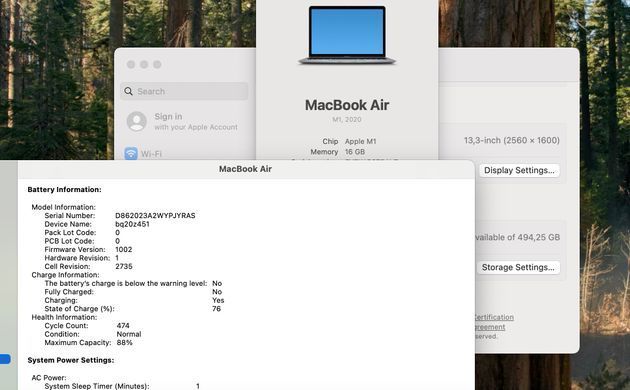630x390 pixels.
Task: Click the Search field in System Settings
Action: pyautogui.click(x=184, y=91)
